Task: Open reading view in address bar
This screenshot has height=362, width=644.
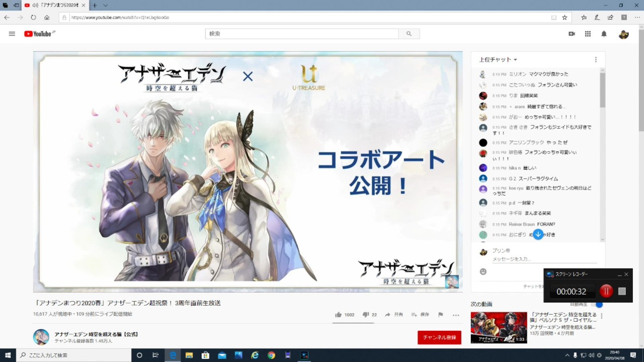Action: click(x=553, y=17)
